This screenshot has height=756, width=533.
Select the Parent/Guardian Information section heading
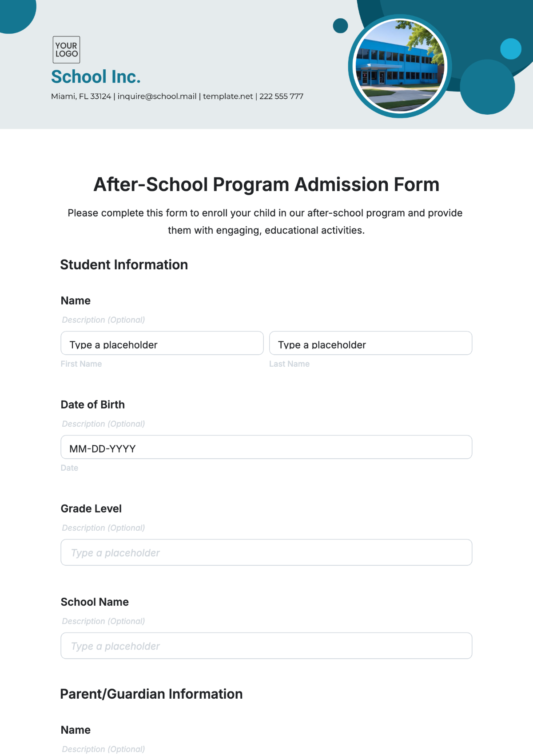point(151,694)
